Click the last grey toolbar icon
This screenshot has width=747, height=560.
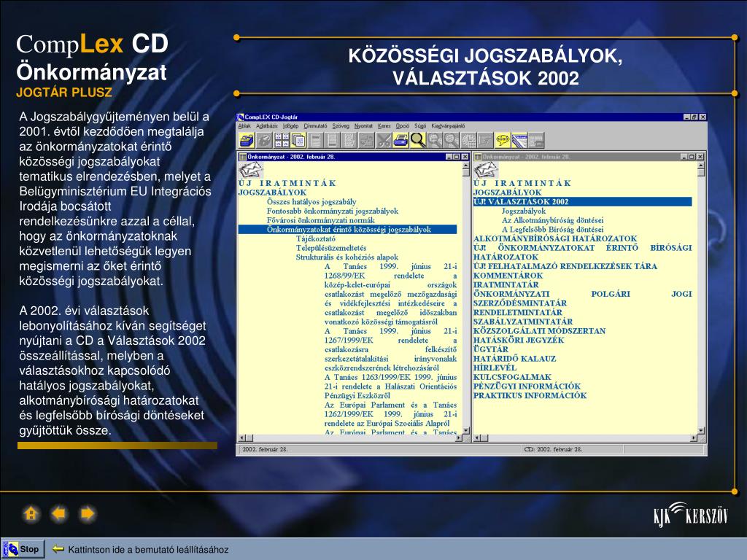tap(536, 140)
